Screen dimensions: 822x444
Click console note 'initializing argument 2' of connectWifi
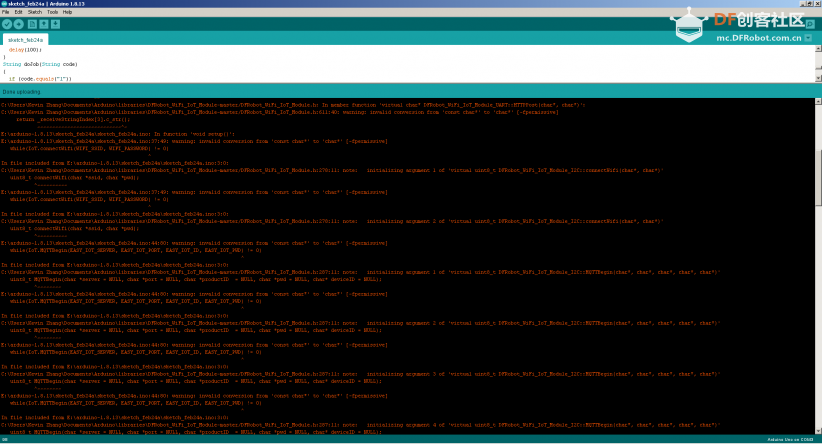[332, 221]
